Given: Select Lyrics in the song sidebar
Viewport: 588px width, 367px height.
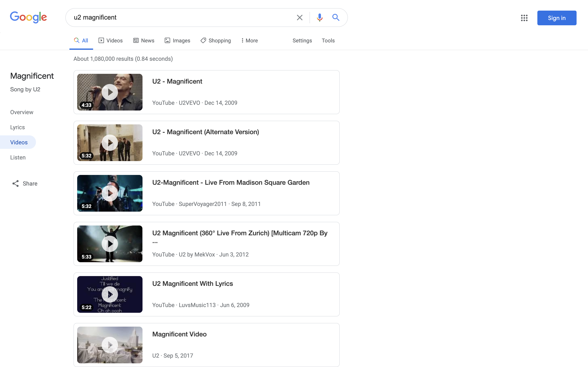Looking at the screenshot, I should click(18, 127).
